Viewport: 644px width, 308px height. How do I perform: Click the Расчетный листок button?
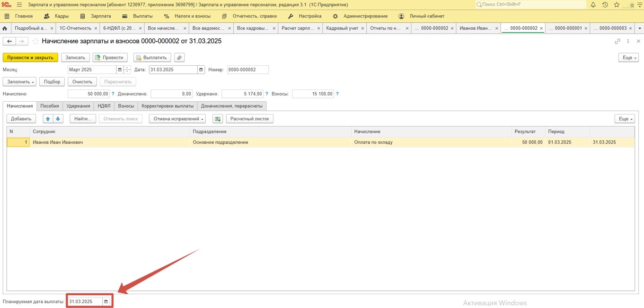[249, 119]
